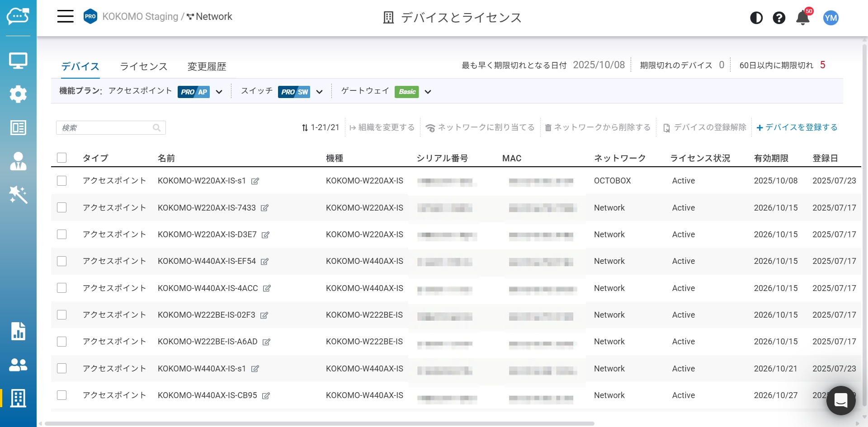Open the hamburger navigation menu
Image resolution: width=868 pixels, height=427 pixels.
point(65,17)
